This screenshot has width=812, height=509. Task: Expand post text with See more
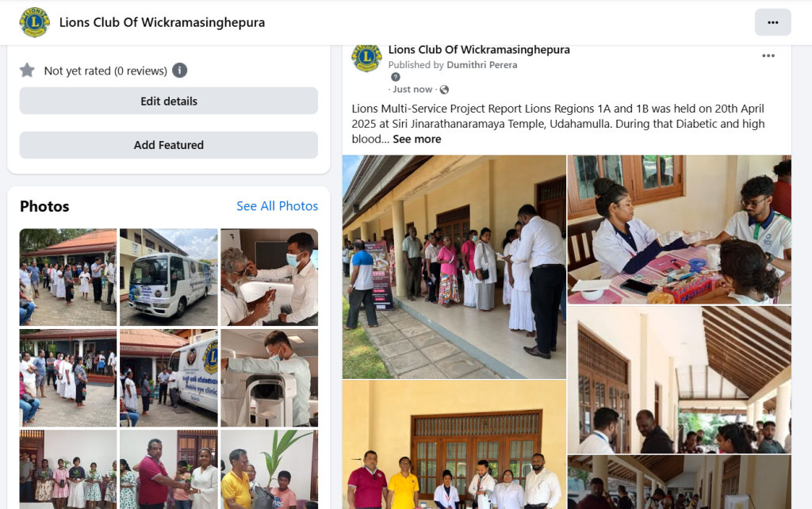417,140
